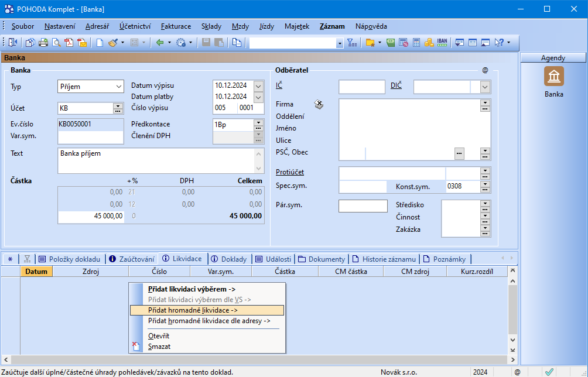Screen dimensions: 588x377
Task: Open the Typ dropdown showing Příjem
Action: [x=119, y=87]
